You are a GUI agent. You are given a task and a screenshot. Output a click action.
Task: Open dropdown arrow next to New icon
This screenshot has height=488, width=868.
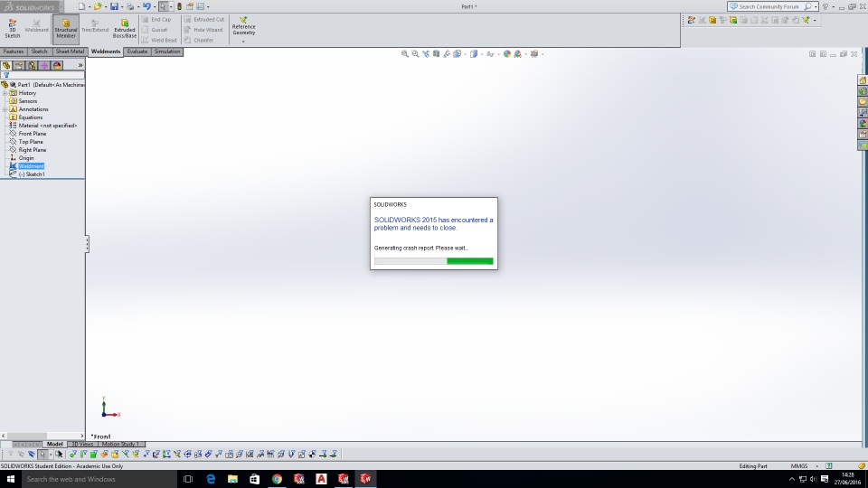click(x=90, y=7)
